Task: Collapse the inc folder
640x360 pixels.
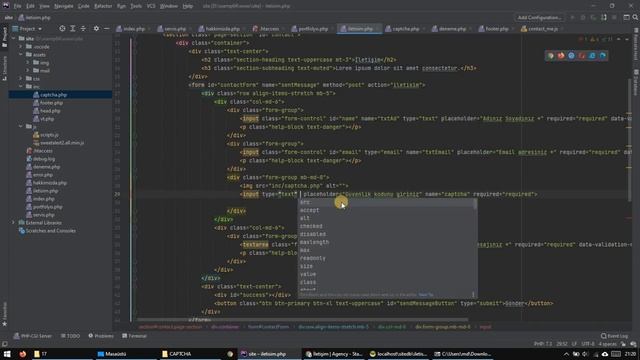Action: click(x=21, y=87)
